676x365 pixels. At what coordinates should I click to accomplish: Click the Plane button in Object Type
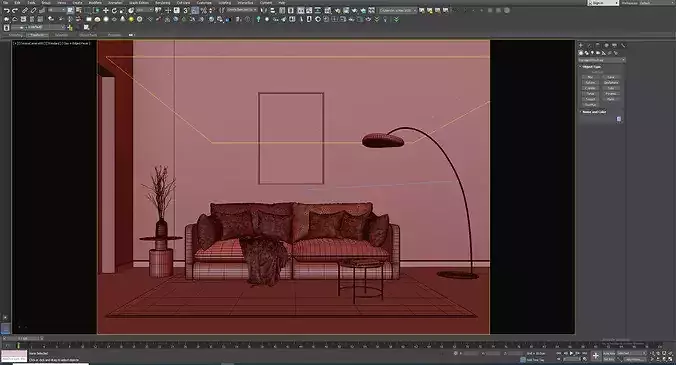tap(610, 99)
